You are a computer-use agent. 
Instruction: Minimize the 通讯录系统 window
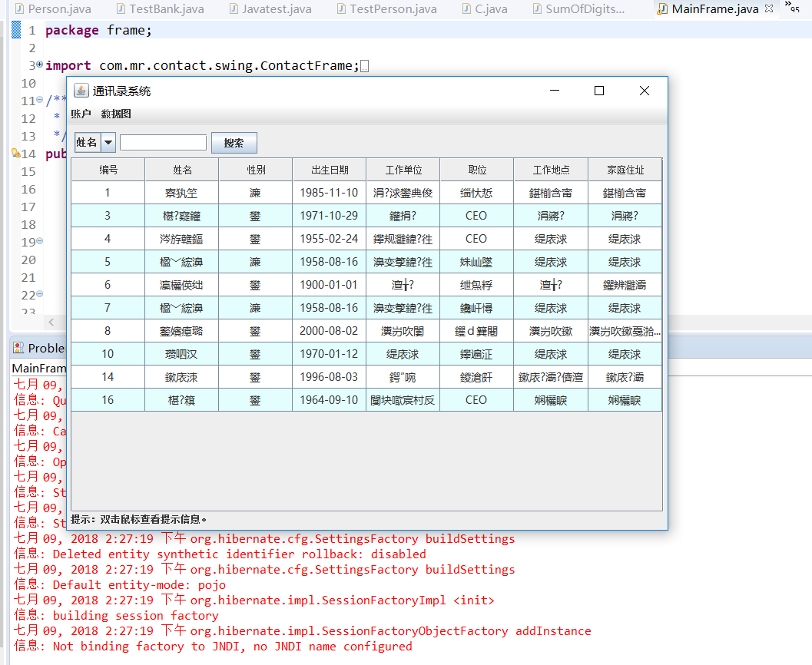[x=555, y=91]
